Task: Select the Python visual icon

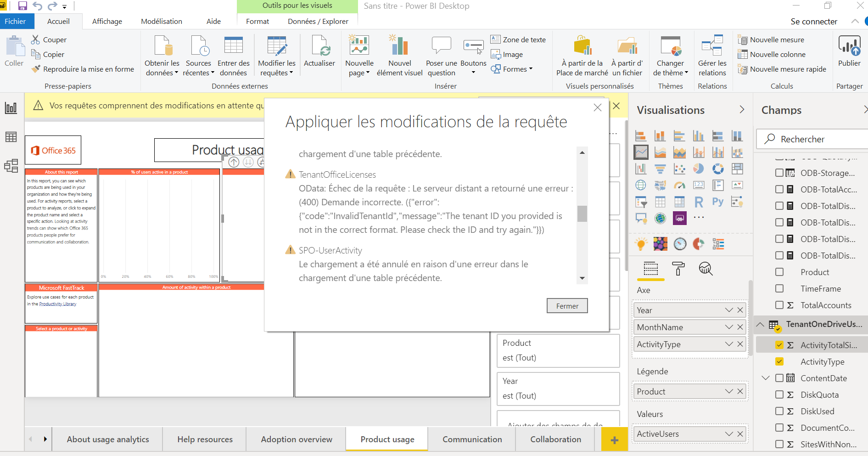Action: point(718,202)
